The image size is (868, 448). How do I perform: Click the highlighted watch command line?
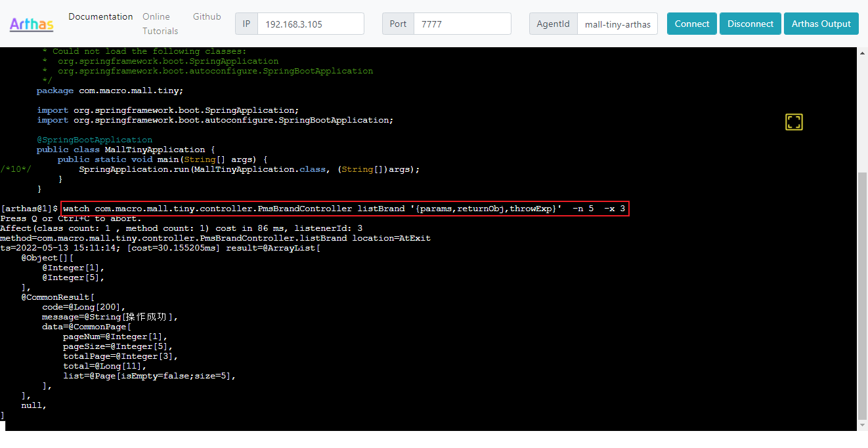pos(344,209)
